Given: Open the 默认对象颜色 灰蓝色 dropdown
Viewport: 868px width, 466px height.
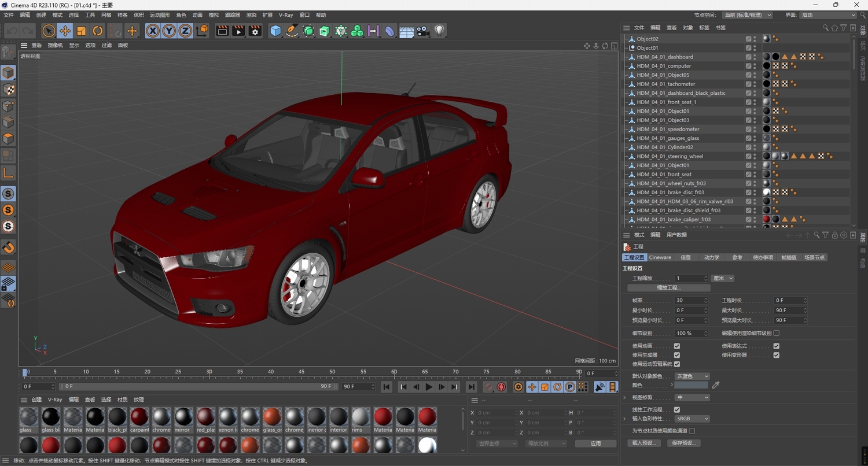Looking at the screenshot, I should (693, 376).
